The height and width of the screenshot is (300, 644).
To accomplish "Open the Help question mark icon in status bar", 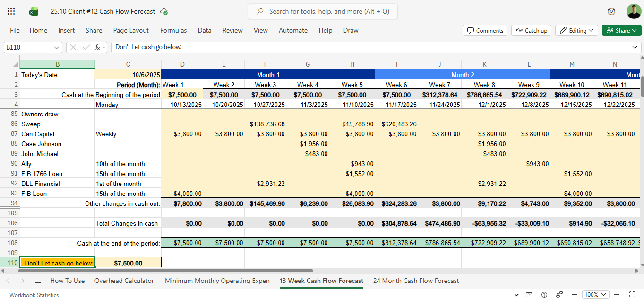I will tap(544, 295).
